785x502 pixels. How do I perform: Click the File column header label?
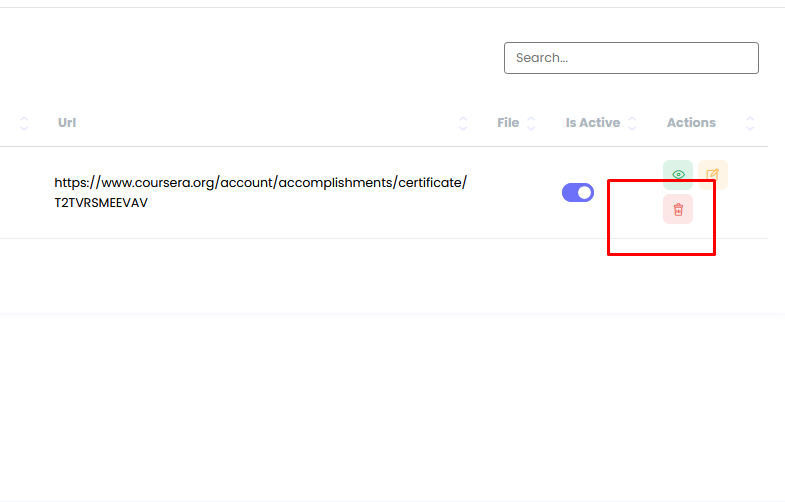(508, 123)
